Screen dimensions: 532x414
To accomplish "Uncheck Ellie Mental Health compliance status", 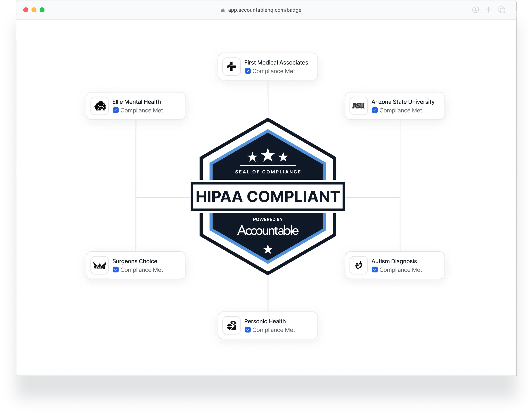I will point(116,110).
